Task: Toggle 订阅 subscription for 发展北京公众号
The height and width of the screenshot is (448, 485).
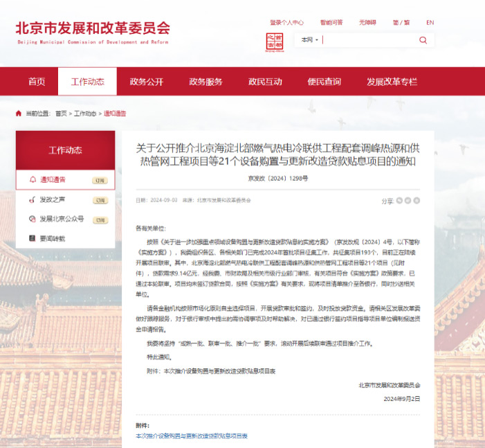Action: pos(100,219)
